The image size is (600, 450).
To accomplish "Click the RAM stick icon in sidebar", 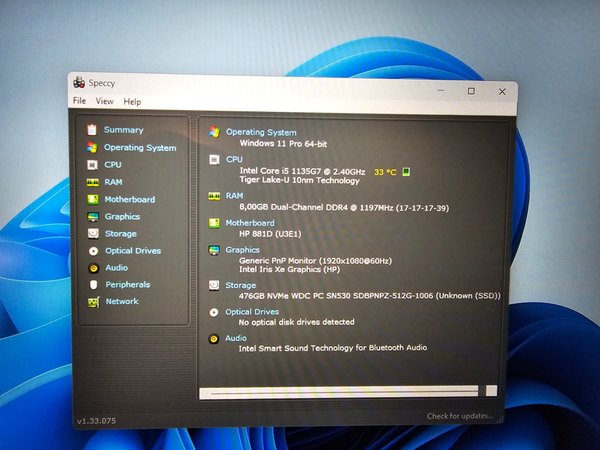I will (x=93, y=182).
